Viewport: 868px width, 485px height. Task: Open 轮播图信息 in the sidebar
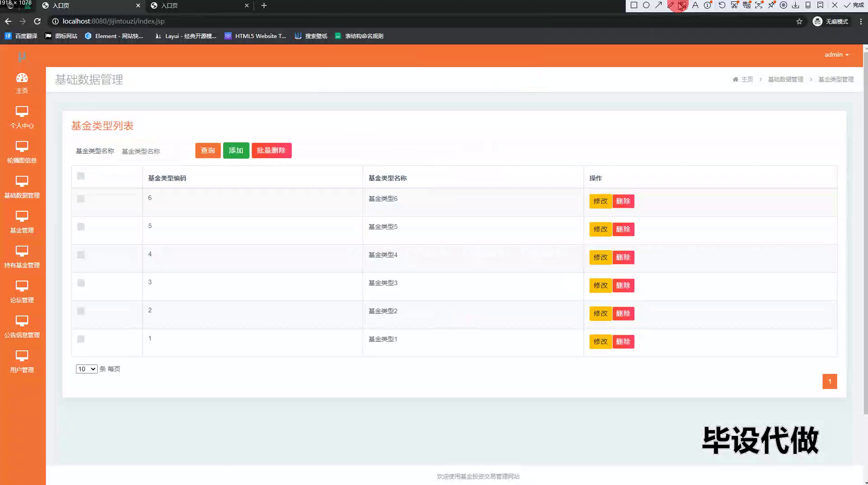point(22,152)
